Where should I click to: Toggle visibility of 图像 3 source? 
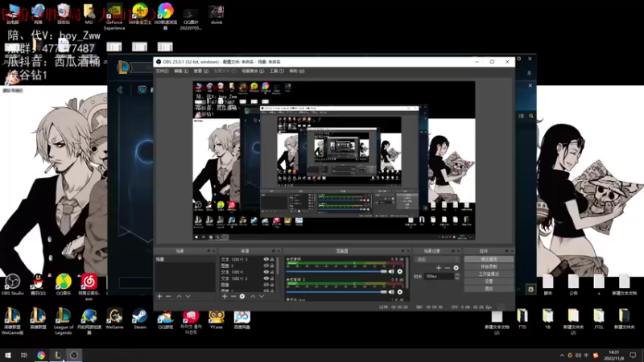point(266,265)
